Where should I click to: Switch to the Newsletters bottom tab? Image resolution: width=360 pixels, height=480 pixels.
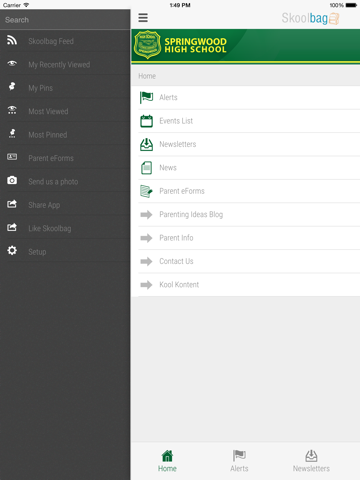click(311, 461)
